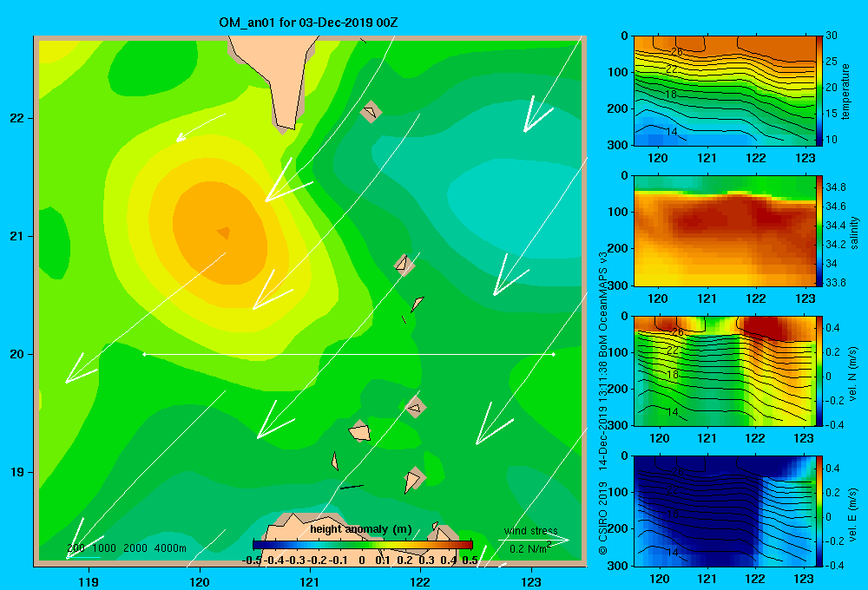868x590 pixels.
Task: Click the "BoM OceanMAPS v3" vertical credit text
Action: tap(603, 305)
